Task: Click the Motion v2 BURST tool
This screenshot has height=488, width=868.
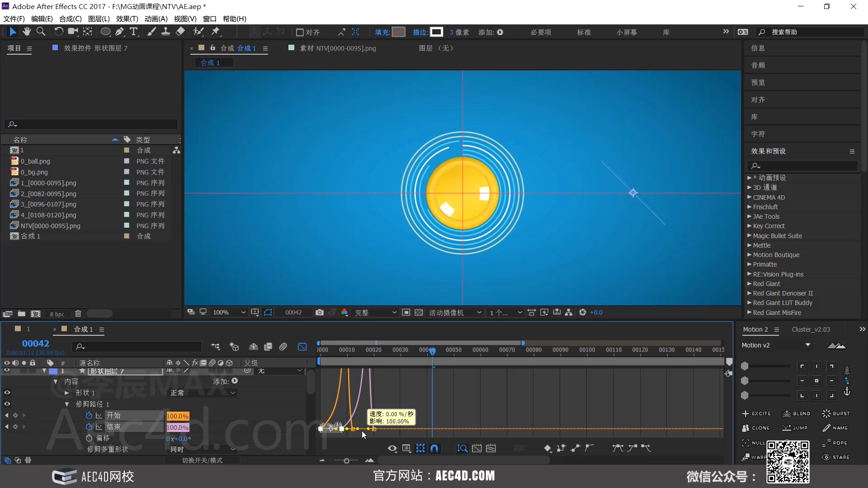Action: (836, 413)
